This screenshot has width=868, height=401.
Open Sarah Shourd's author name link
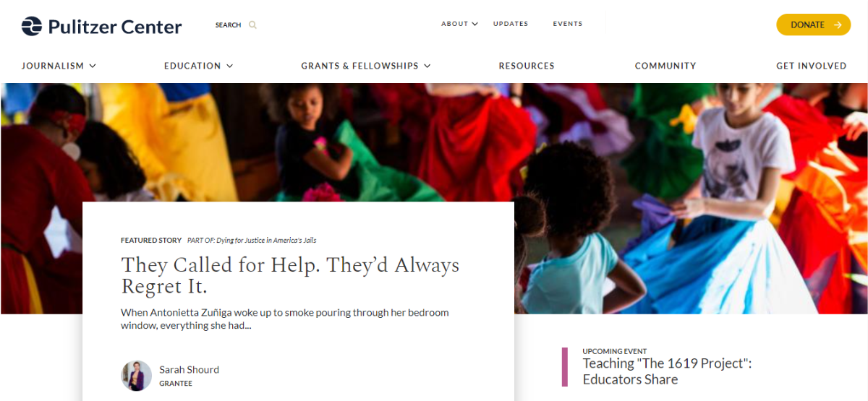[189, 370]
